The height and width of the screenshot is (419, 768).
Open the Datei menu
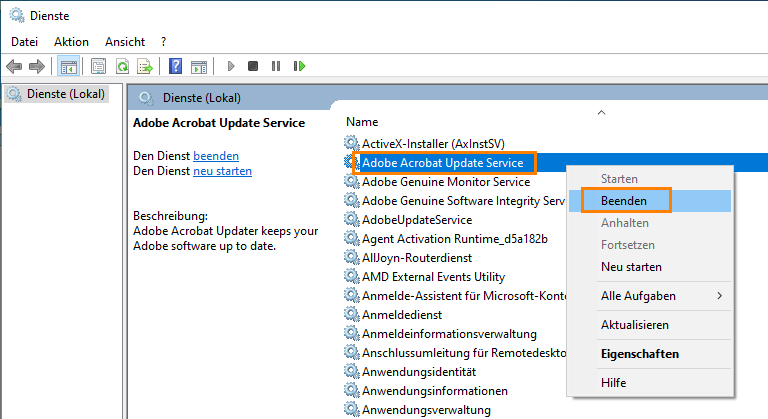coord(24,42)
